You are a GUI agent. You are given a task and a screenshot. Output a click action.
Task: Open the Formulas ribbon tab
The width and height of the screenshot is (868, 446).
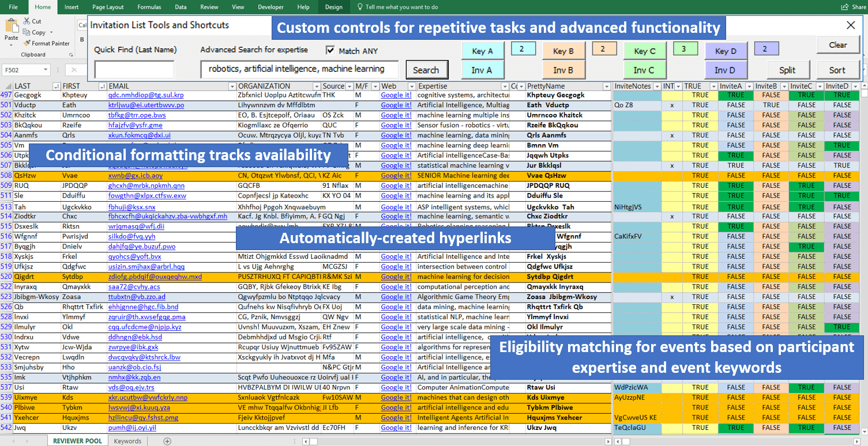point(149,7)
